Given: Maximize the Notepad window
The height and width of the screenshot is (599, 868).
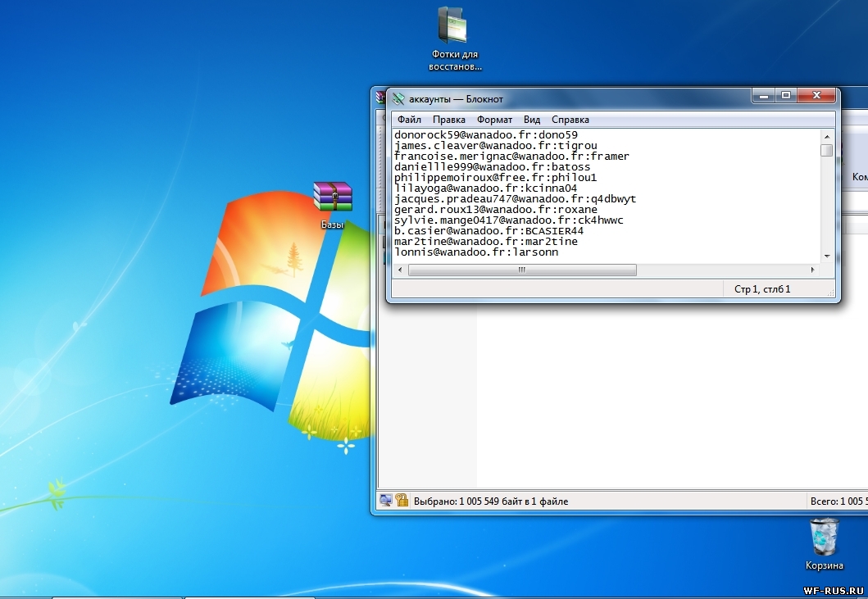Looking at the screenshot, I should pos(786,96).
